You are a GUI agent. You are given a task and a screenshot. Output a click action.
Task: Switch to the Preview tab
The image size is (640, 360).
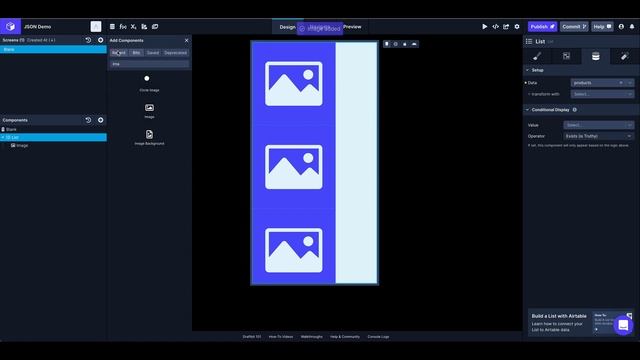coord(352,27)
